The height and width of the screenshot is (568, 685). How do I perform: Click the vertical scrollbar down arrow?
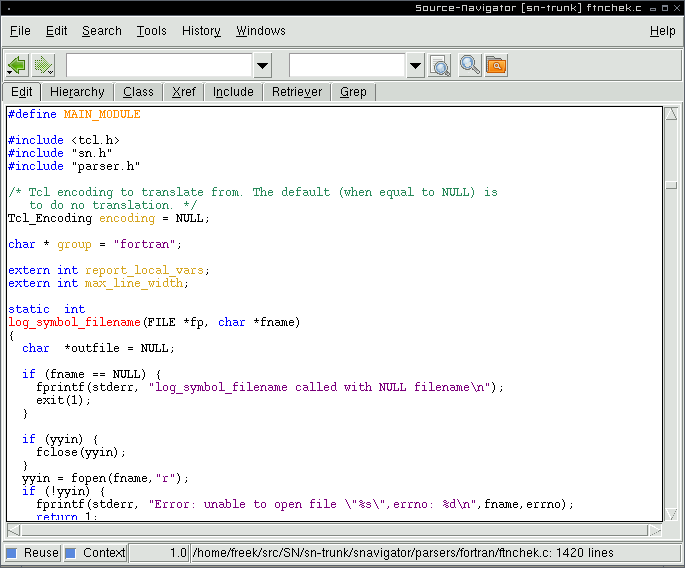click(672, 512)
